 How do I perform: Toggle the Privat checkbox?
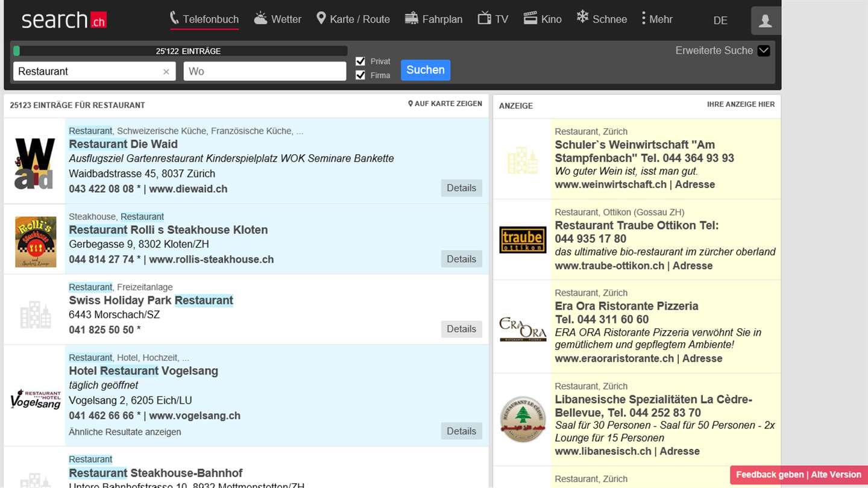(x=360, y=61)
